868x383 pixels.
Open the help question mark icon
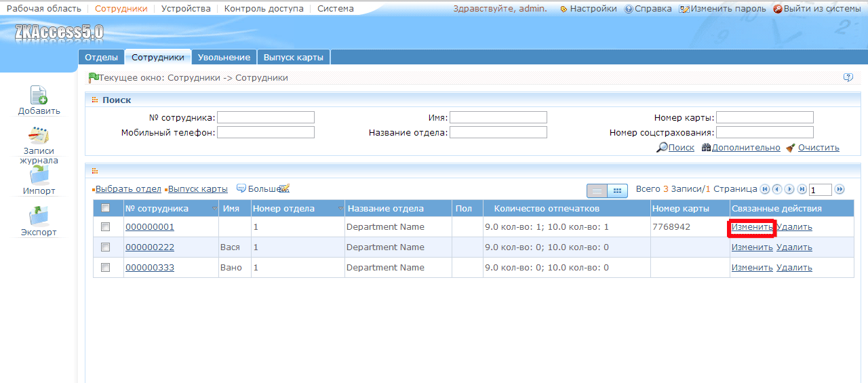point(848,77)
